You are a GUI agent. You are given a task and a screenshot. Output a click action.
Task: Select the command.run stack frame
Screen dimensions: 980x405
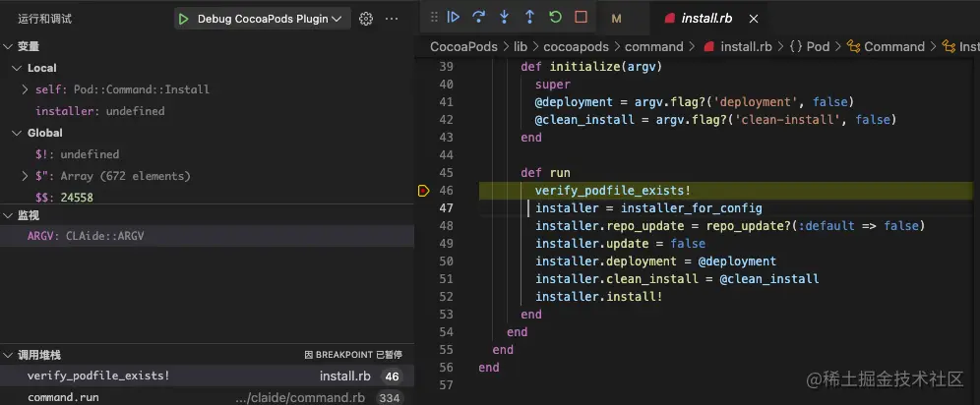tap(207, 397)
